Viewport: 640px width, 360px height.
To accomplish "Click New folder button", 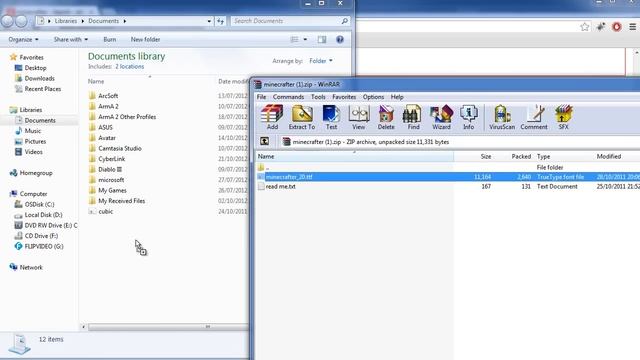I will (x=145, y=40).
